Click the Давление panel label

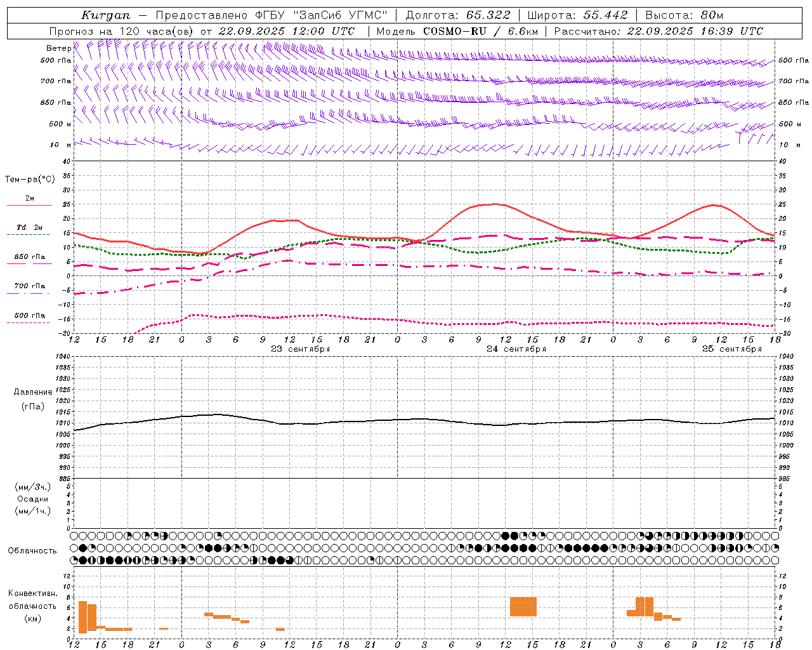(x=33, y=392)
